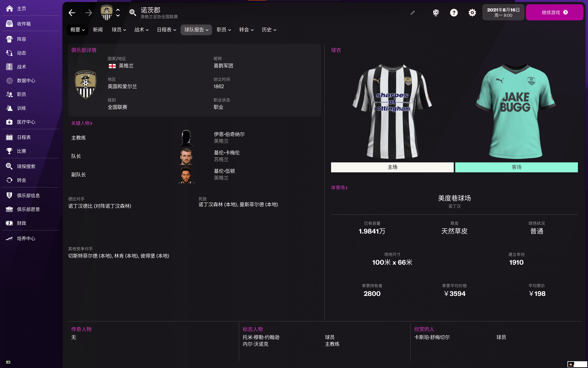Click the 英格兰 nation flag

112,66
